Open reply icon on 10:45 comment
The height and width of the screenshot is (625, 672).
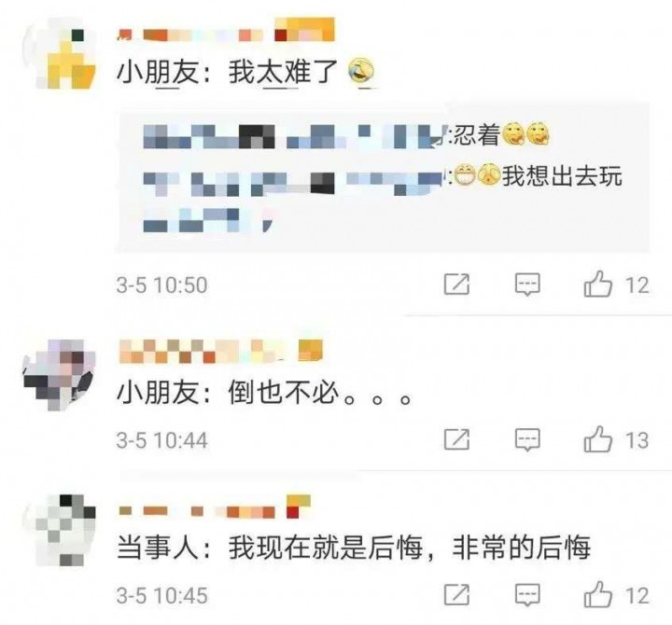pyautogui.click(x=527, y=595)
